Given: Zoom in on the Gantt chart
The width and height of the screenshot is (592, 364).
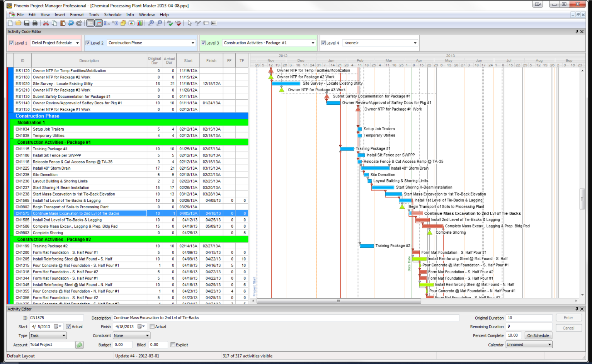Looking at the screenshot, I should (151, 23).
